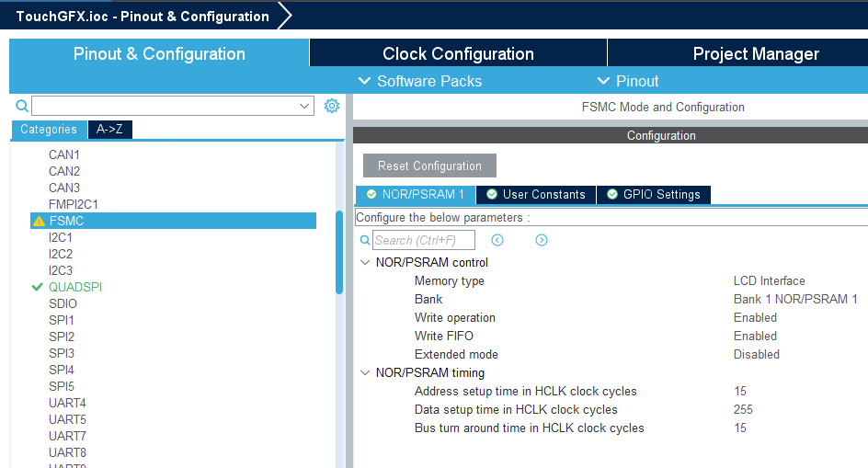Image resolution: width=868 pixels, height=468 pixels.
Task: Click the search magnifier beside the category combo box
Action: (22, 107)
